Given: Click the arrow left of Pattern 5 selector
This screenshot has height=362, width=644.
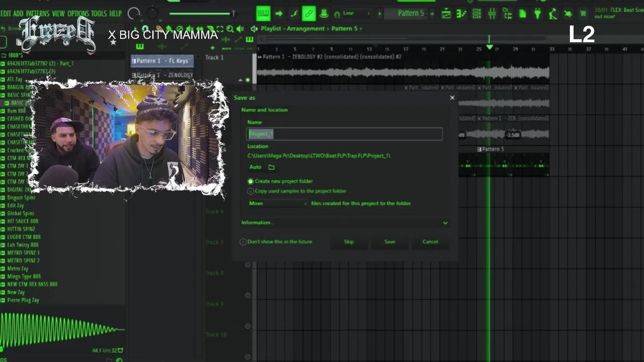Looking at the screenshot, I should (x=380, y=14).
